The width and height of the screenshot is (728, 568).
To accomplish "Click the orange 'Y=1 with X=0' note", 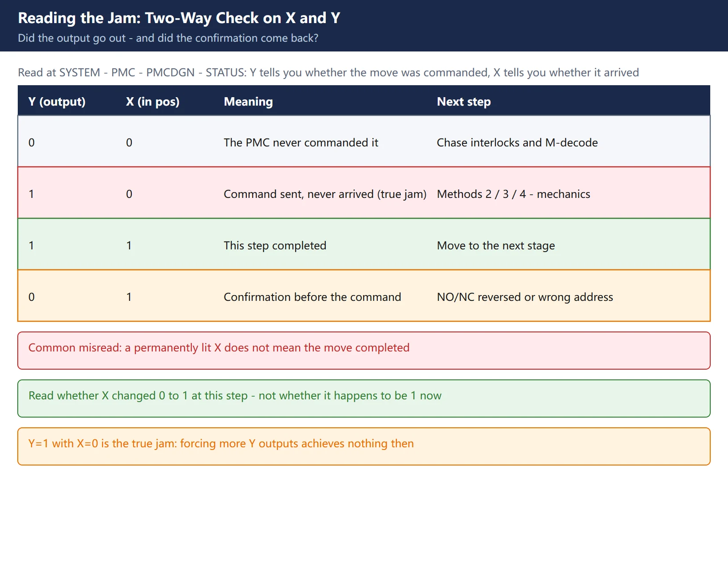I will tap(364, 446).
